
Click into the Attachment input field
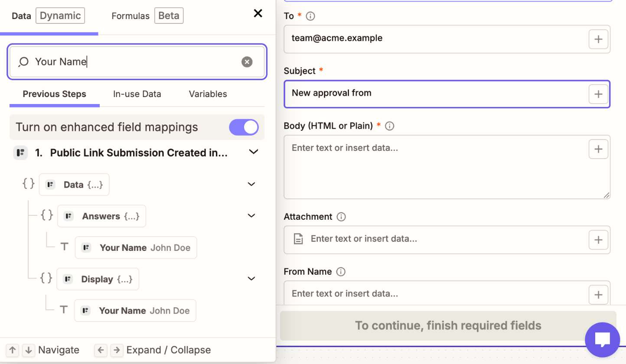pyautogui.click(x=447, y=240)
